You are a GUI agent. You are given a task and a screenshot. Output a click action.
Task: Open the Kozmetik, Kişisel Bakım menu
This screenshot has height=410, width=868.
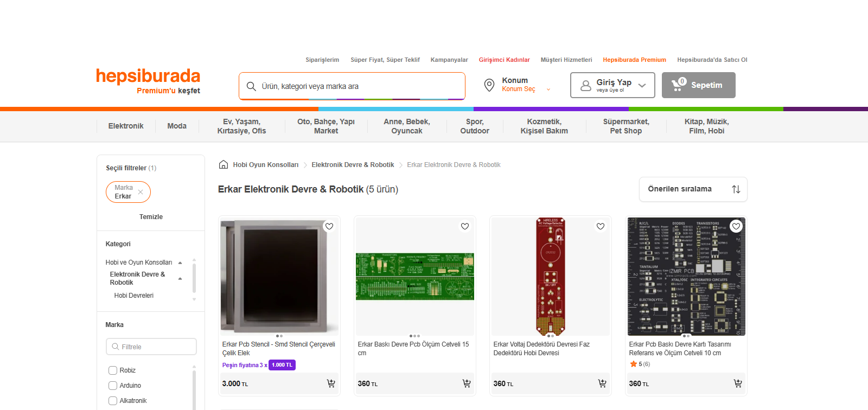click(x=544, y=126)
